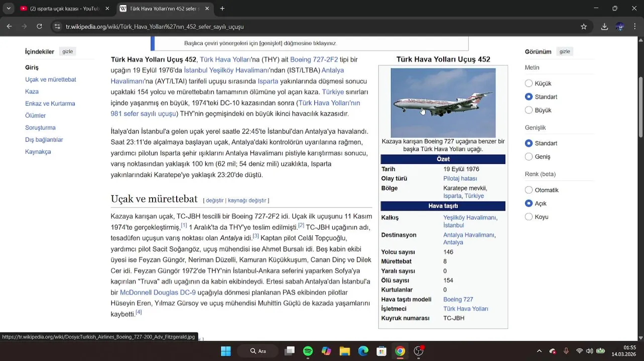Show hidden system tray icons
Screen dimensions: 644x361
[x=539, y=351]
